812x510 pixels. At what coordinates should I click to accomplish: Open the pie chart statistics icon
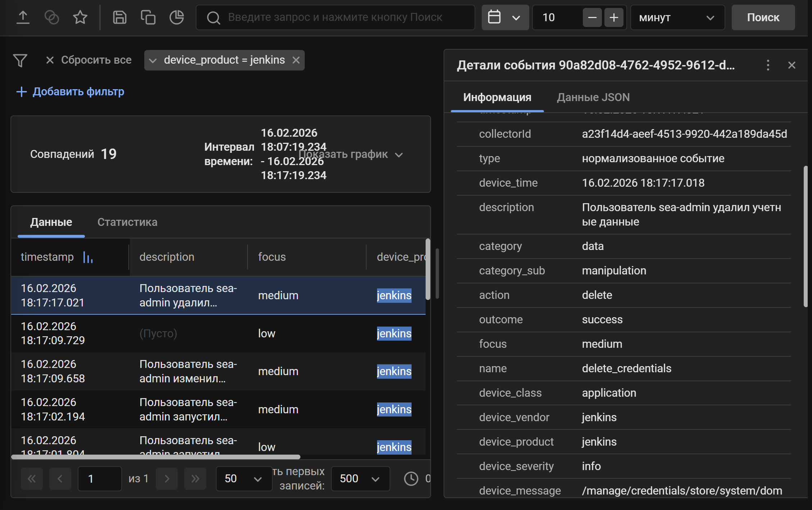point(176,17)
